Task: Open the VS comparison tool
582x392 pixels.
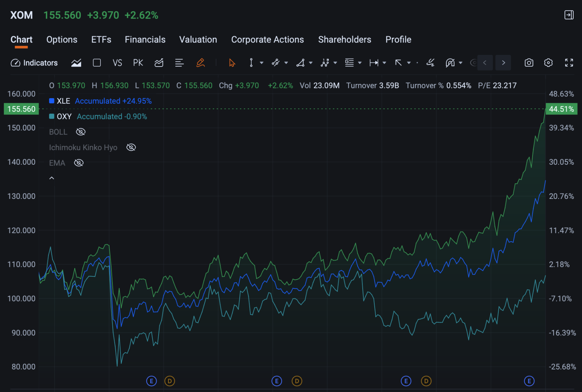Action: point(117,63)
